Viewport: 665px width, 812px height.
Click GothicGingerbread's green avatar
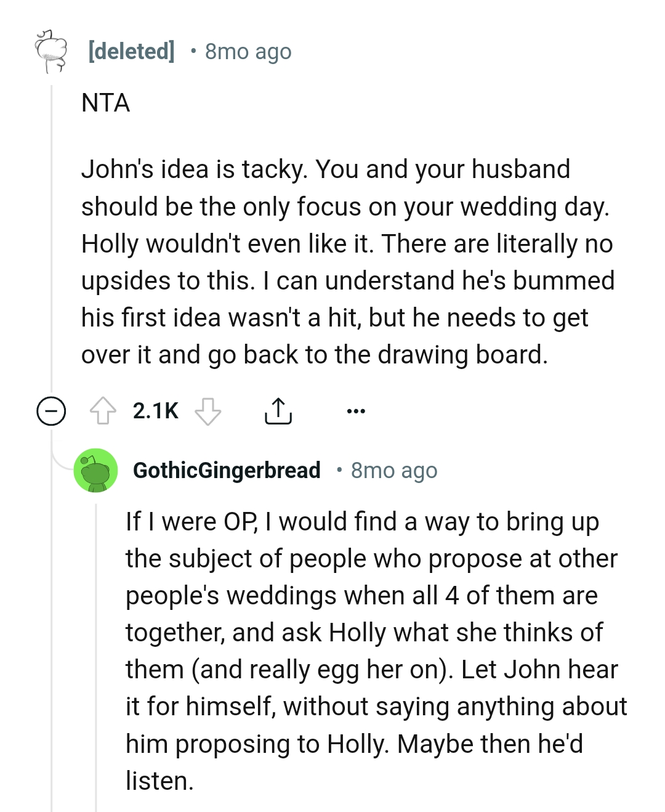pos(92,470)
